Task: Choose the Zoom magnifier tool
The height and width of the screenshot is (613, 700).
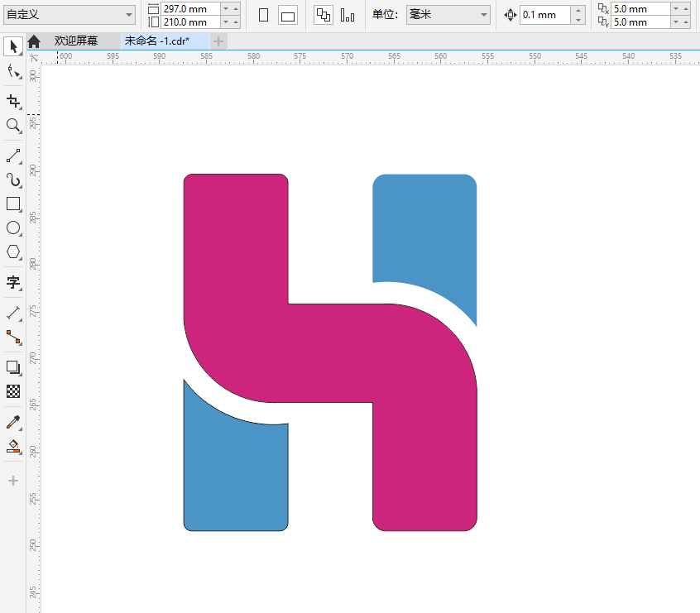Action: tap(13, 126)
